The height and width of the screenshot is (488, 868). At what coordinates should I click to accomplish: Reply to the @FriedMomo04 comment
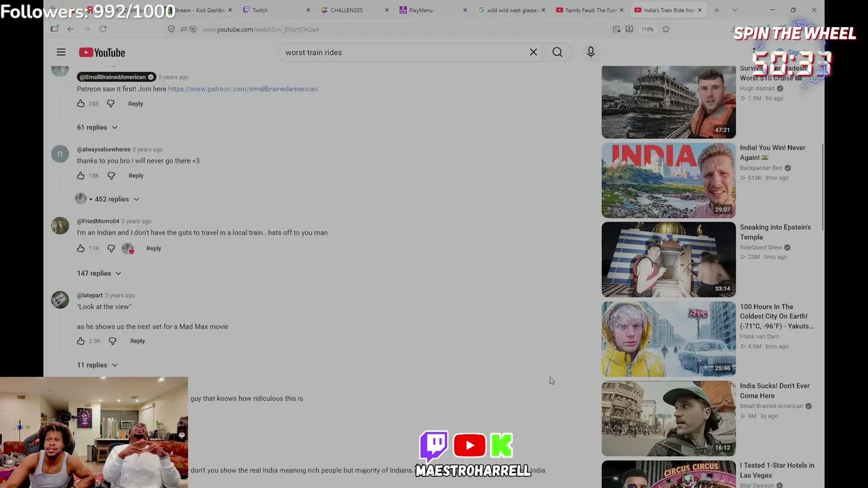pyautogui.click(x=153, y=248)
